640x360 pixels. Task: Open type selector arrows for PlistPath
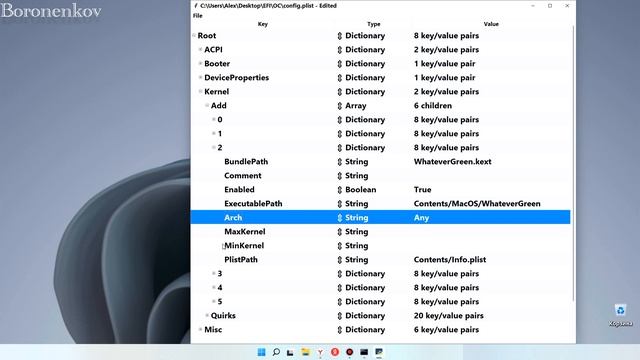340,260
